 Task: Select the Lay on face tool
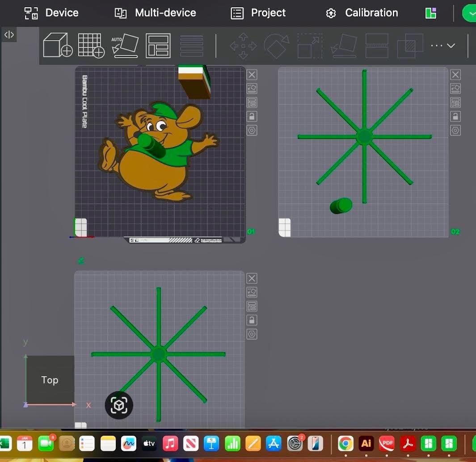[x=344, y=46]
